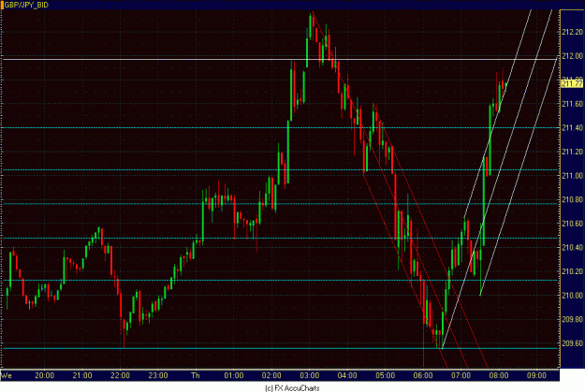Click the 06:00 time axis label
This screenshot has width=585, height=392.
click(x=423, y=375)
